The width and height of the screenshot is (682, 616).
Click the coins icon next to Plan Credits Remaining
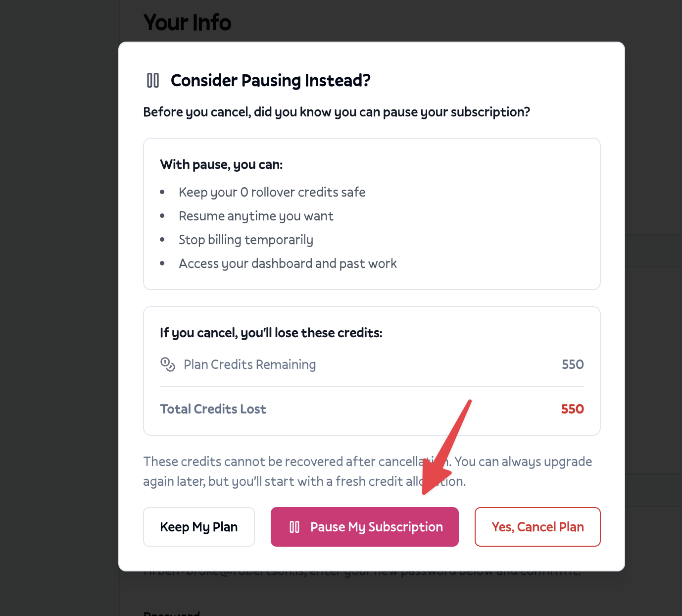[x=168, y=364]
